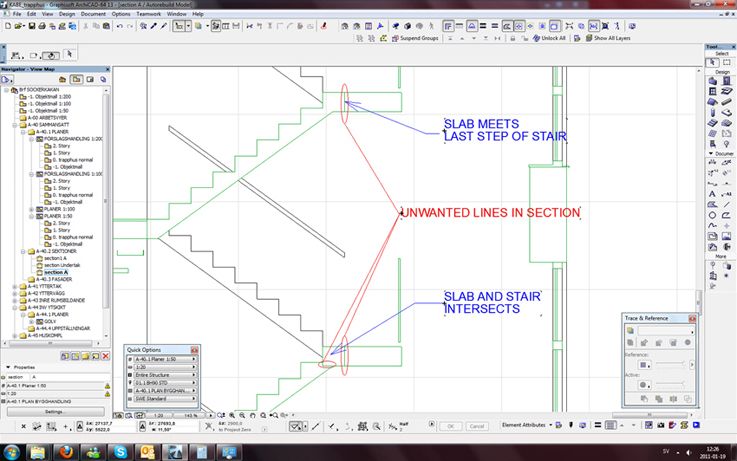Viewport: 737px width, 461px height.
Task: Open 'A-40.1 Planer 1:50' Quick Options dropdown
Action: (163, 359)
